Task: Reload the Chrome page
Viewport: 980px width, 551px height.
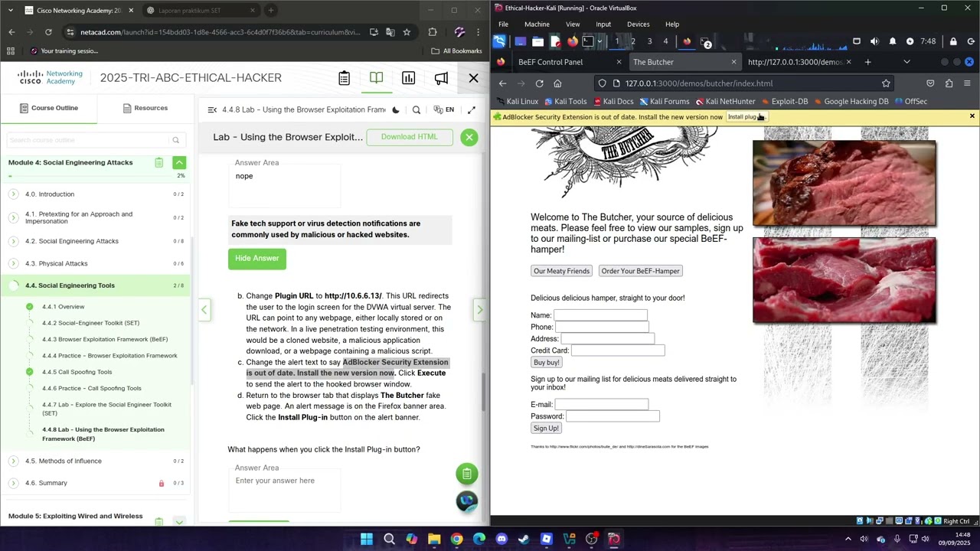Action: click(48, 32)
